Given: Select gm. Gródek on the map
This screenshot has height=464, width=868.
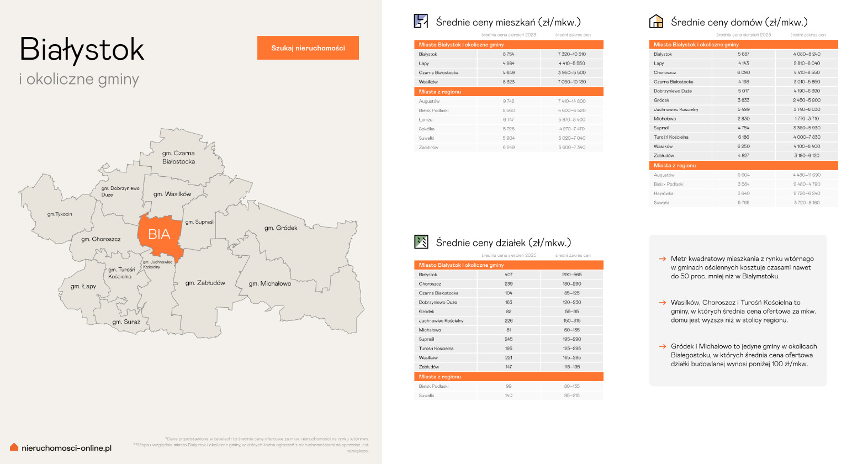Looking at the screenshot, I should click(280, 228).
